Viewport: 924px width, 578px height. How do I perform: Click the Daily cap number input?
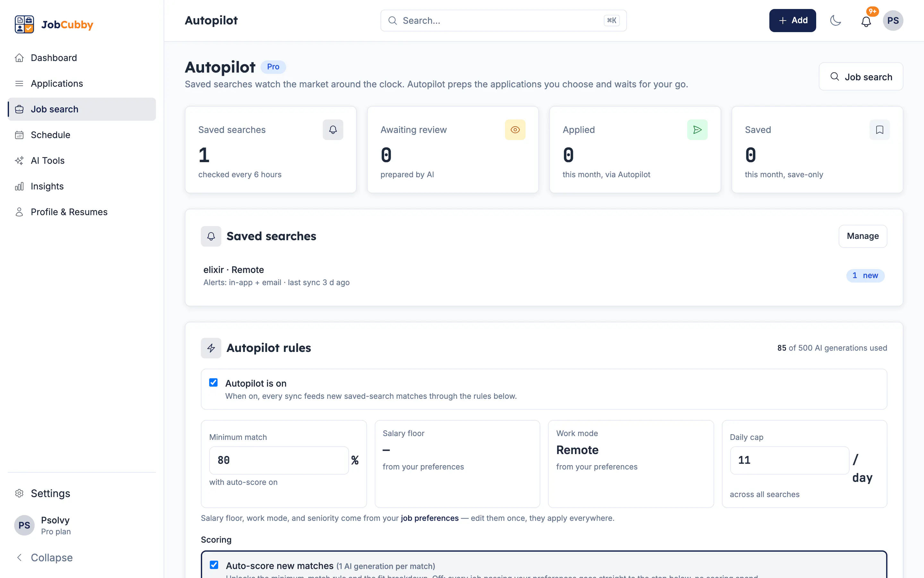[789, 460]
